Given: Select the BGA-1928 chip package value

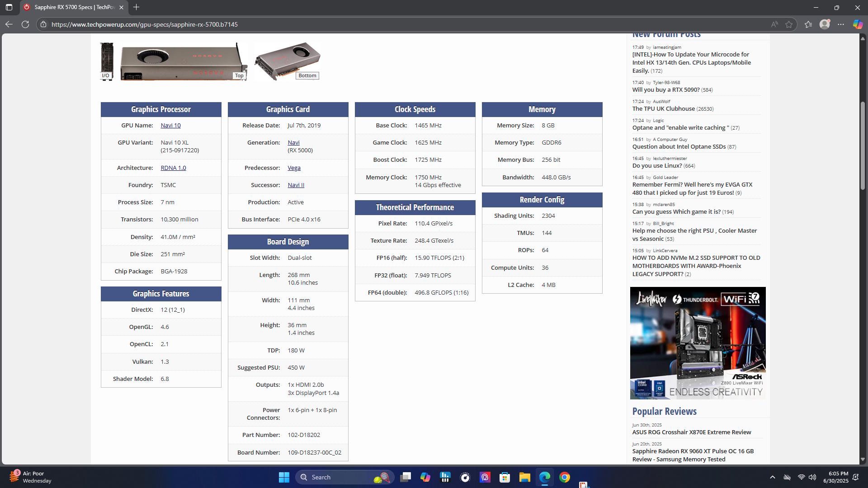Looking at the screenshot, I should click(174, 272).
